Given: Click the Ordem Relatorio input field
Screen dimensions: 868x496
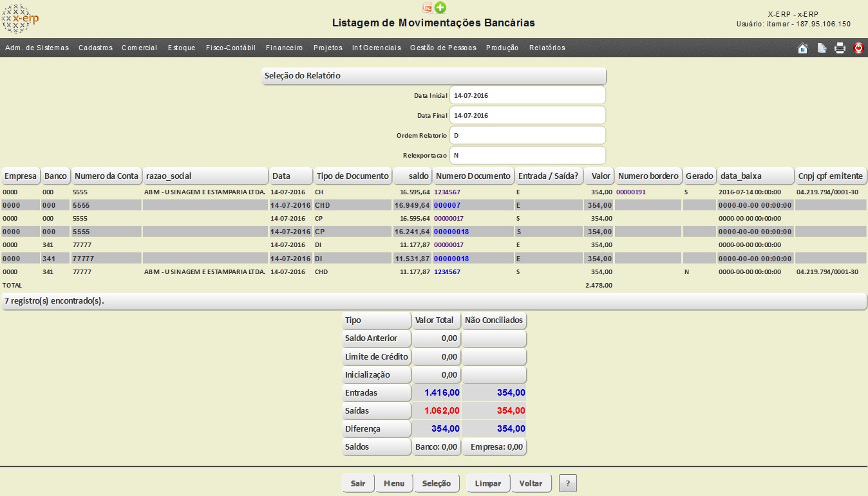Looking at the screenshot, I should pos(527,136).
